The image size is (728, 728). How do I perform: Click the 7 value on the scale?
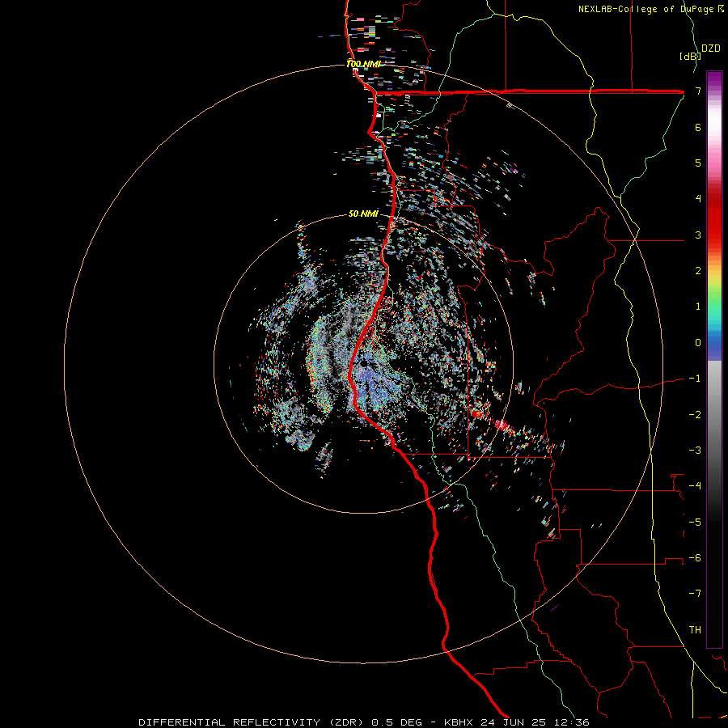click(x=698, y=91)
